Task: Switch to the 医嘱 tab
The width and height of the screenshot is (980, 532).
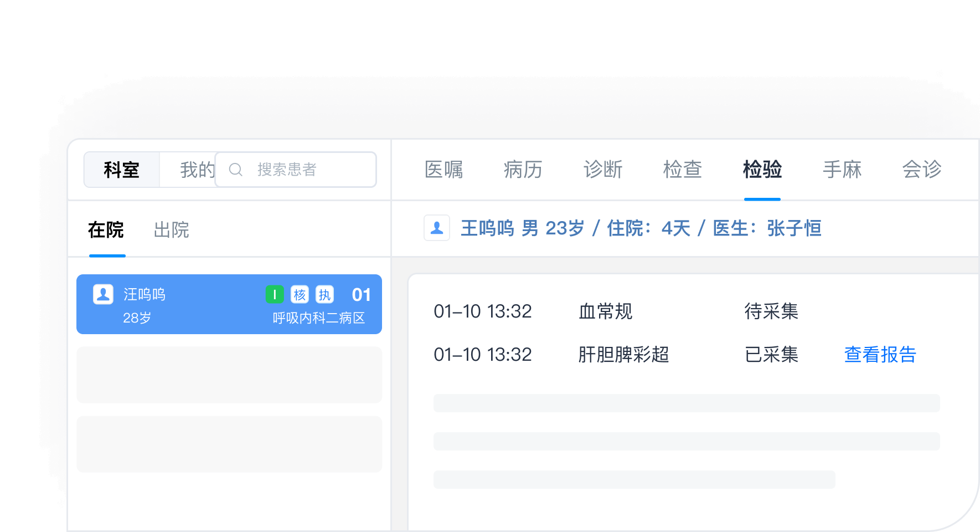Action: tap(443, 170)
